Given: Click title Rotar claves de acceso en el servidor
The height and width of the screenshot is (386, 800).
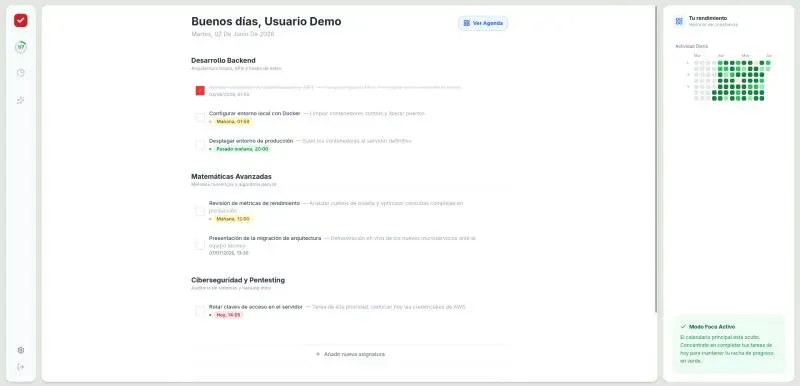Looking at the screenshot, I should tap(256, 307).
